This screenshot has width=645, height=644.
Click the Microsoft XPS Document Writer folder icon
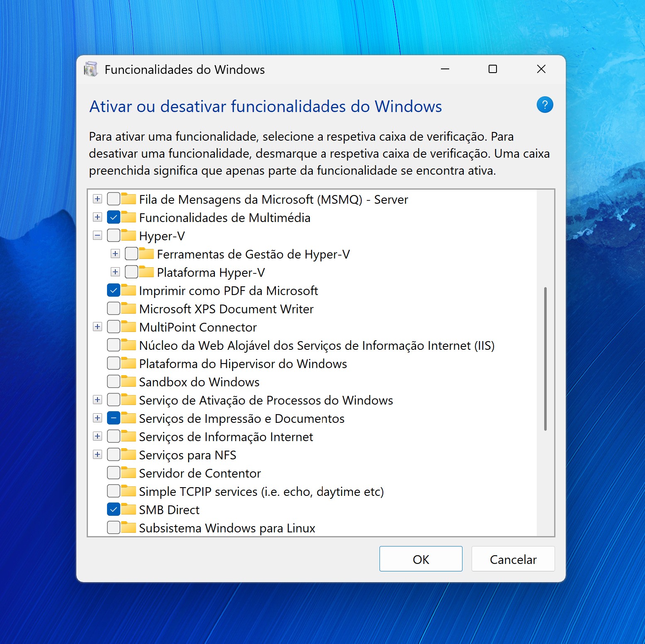tap(129, 309)
